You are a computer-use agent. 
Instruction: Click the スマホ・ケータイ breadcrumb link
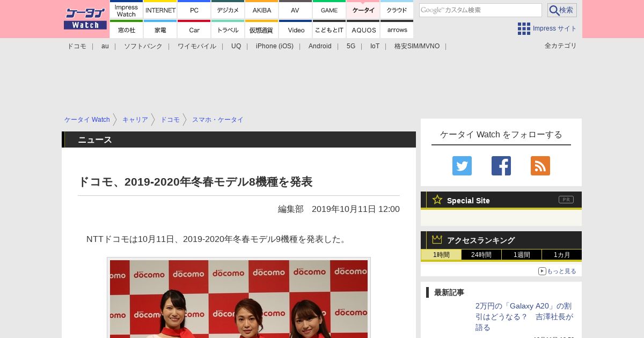click(x=218, y=120)
